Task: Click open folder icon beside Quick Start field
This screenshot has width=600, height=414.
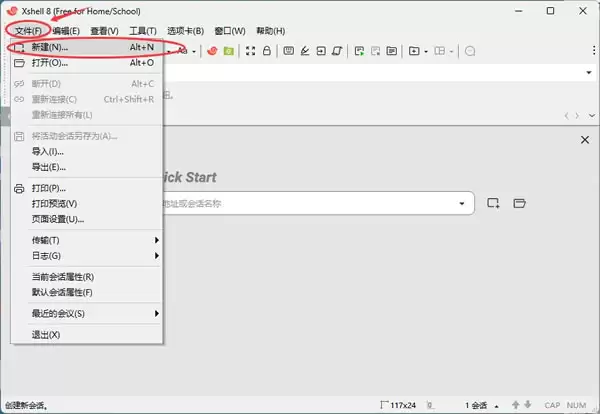Action: (x=519, y=203)
